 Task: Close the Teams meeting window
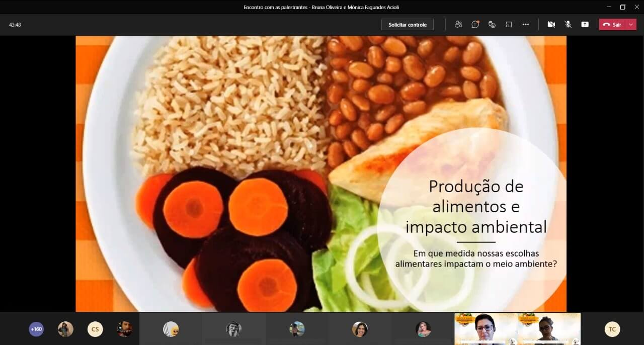pyautogui.click(x=636, y=7)
